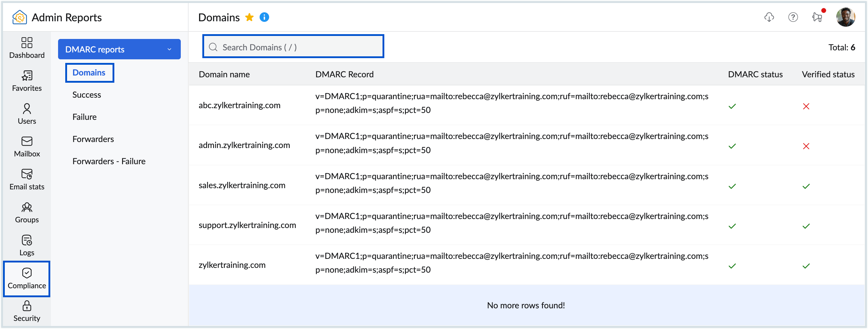Click the Search Domains field
868x329 pixels.
(293, 47)
